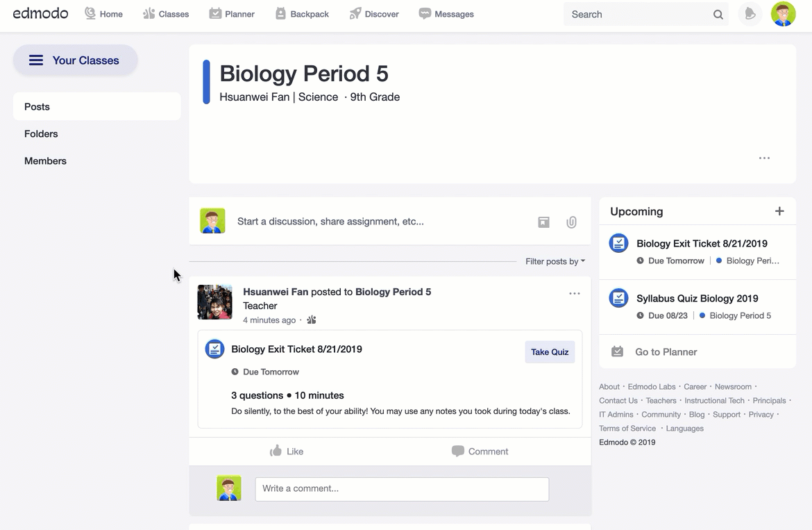Click the class audience icon beside timestamp
This screenshot has height=530, width=812.
pyautogui.click(x=311, y=320)
